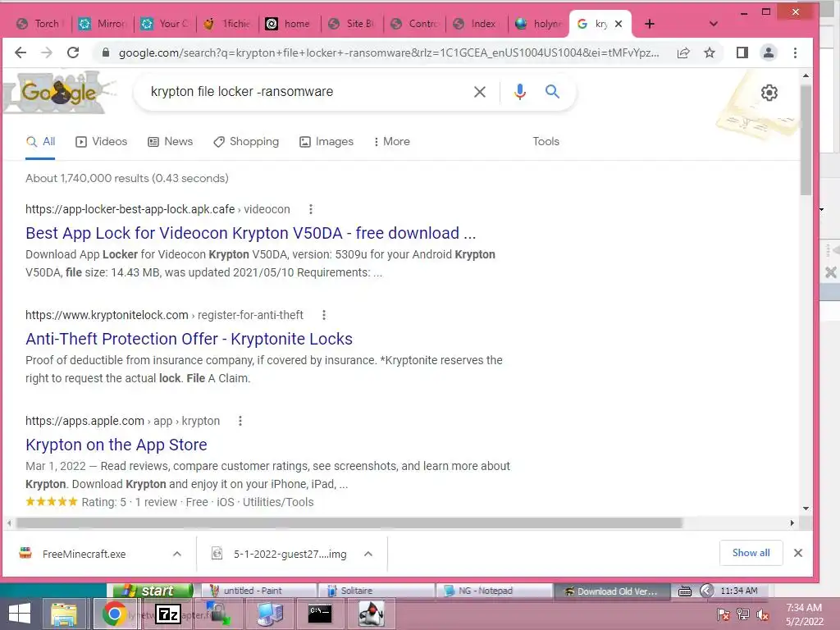The height and width of the screenshot is (630, 840).
Task: Switch to untitled - Paint window
Action: [x=258, y=591]
